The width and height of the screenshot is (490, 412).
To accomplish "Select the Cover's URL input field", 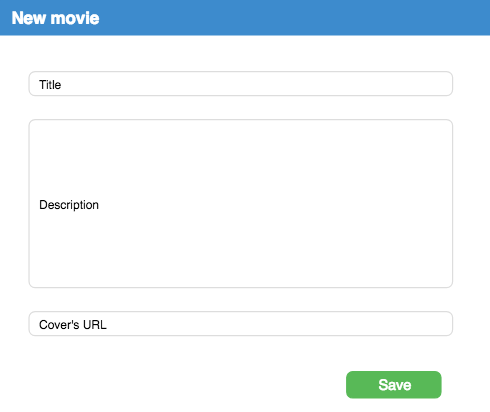I will click(241, 324).
